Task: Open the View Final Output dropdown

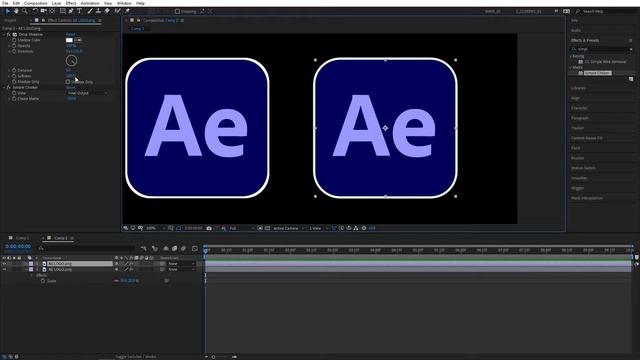Action: click(x=87, y=93)
